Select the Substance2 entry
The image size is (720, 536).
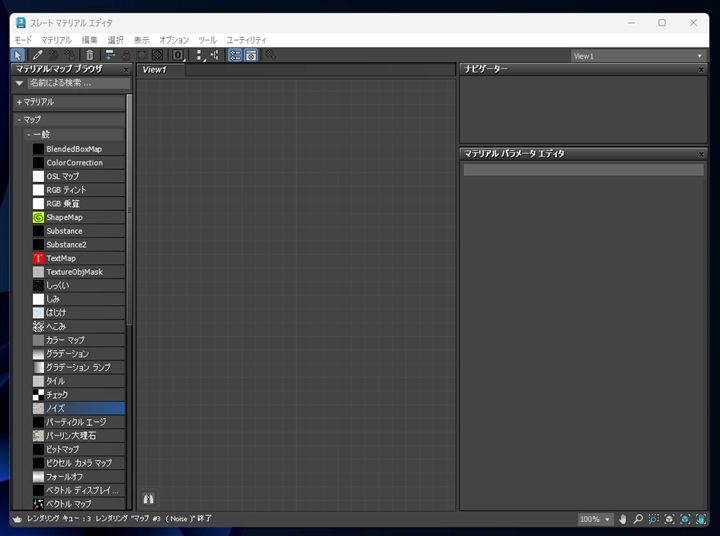[79, 244]
